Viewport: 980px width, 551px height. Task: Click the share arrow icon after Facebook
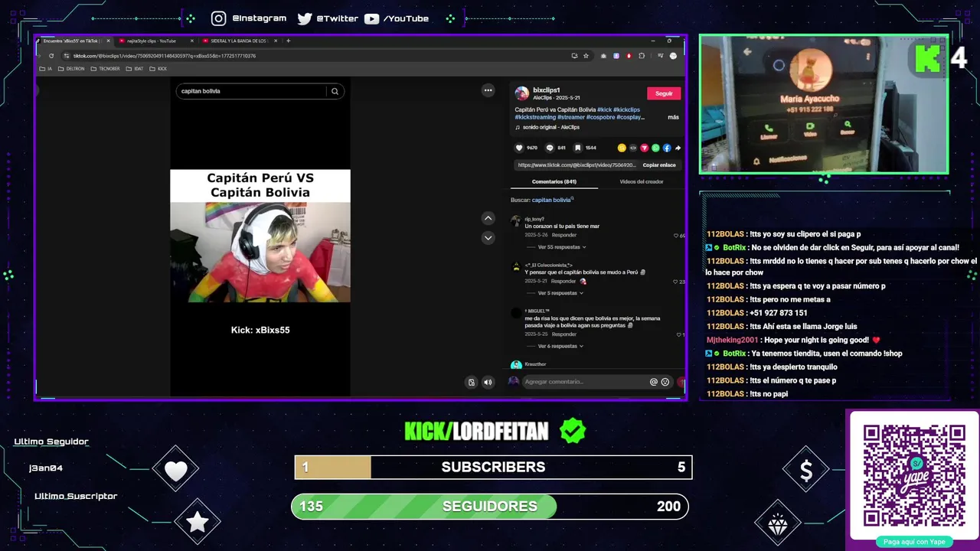pyautogui.click(x=678, y=148)
